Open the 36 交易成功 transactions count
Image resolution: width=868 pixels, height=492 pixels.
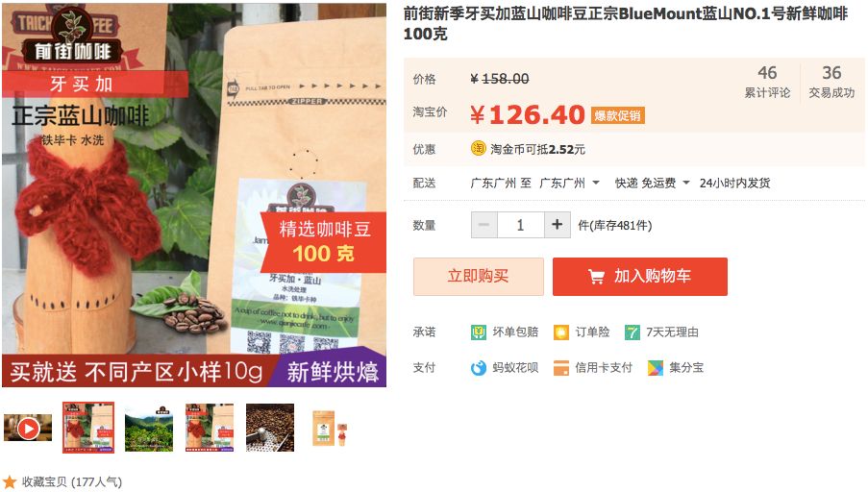pyautogui.click(x=831, y=82)
